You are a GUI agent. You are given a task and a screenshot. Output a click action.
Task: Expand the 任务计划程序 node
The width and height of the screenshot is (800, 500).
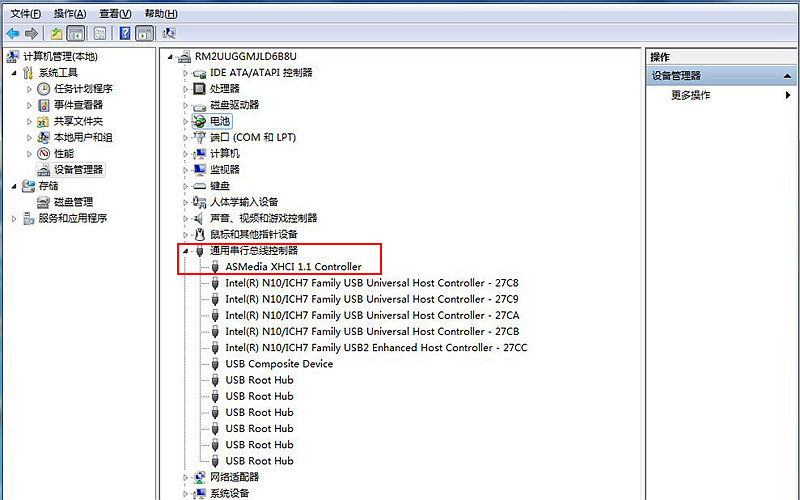click(x=30, y=89)
